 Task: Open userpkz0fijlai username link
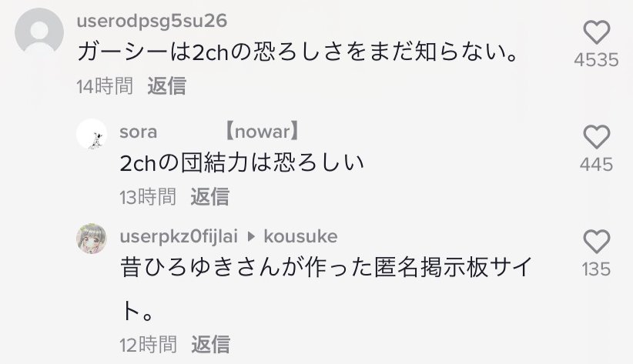click(179, 236)
